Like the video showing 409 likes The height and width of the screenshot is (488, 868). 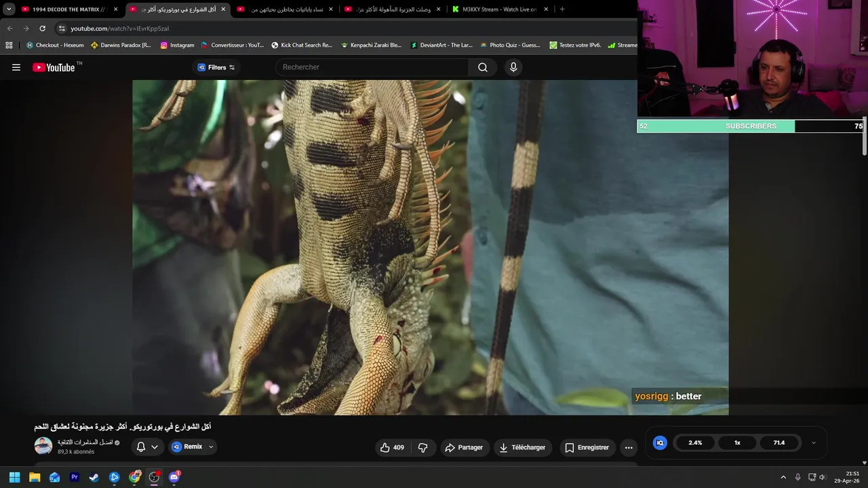click(392, 447)
